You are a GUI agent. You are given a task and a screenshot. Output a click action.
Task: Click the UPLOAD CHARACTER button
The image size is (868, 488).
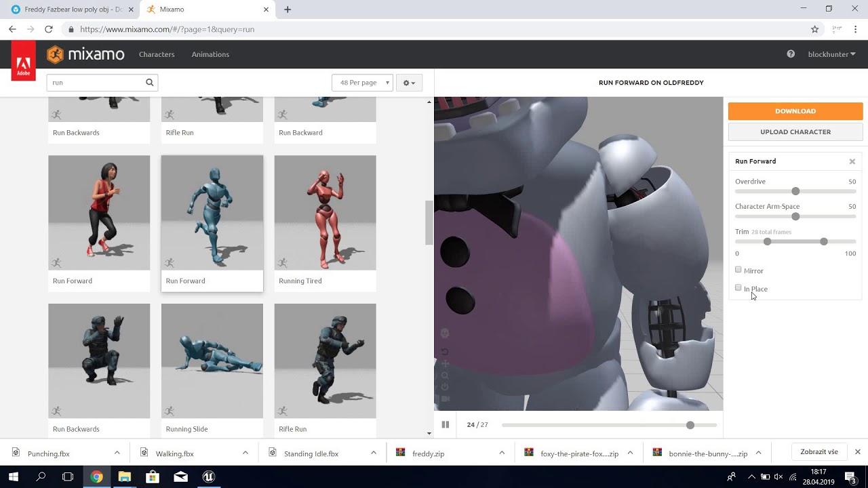pos(795,131)
